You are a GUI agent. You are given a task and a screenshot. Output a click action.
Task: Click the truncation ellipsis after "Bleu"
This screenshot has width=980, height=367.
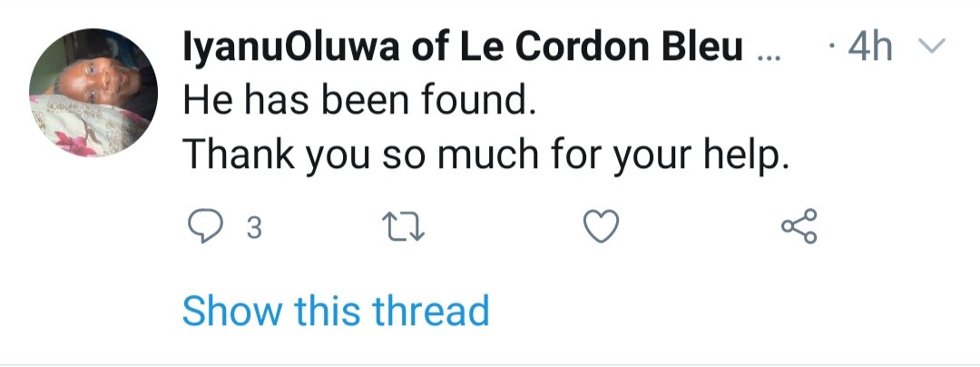coord(766,51)
